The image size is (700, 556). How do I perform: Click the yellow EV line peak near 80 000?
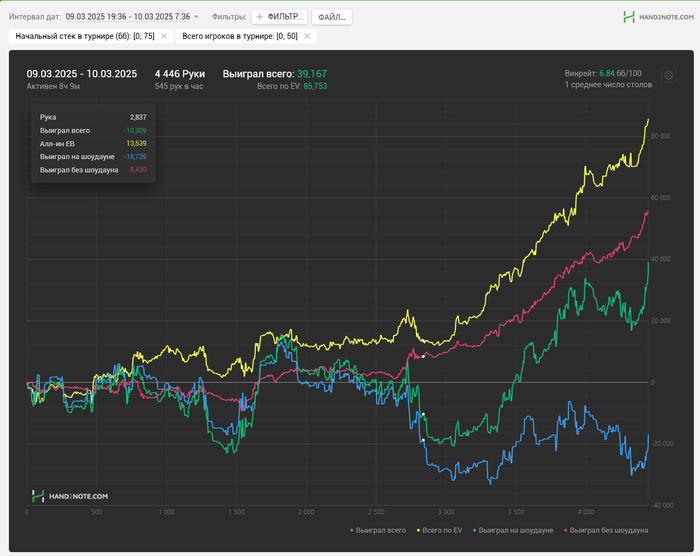[x=647, y=121]
